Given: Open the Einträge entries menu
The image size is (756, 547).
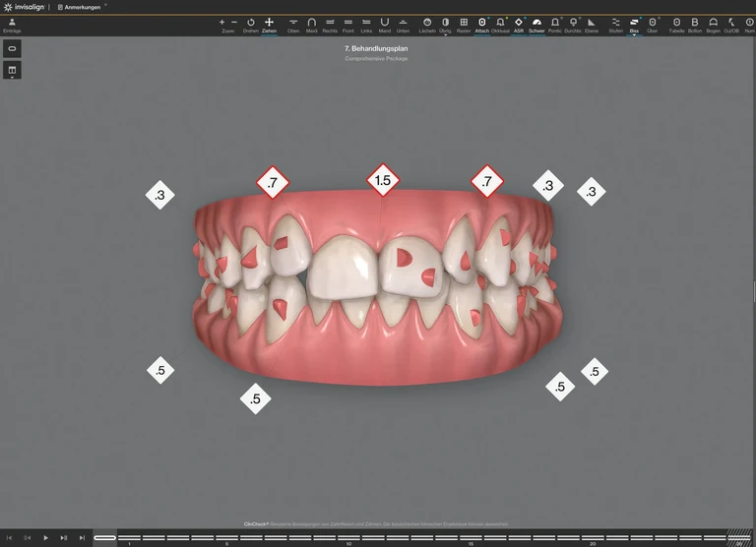Looking at the screenshot, I should [x=12, y=25].
